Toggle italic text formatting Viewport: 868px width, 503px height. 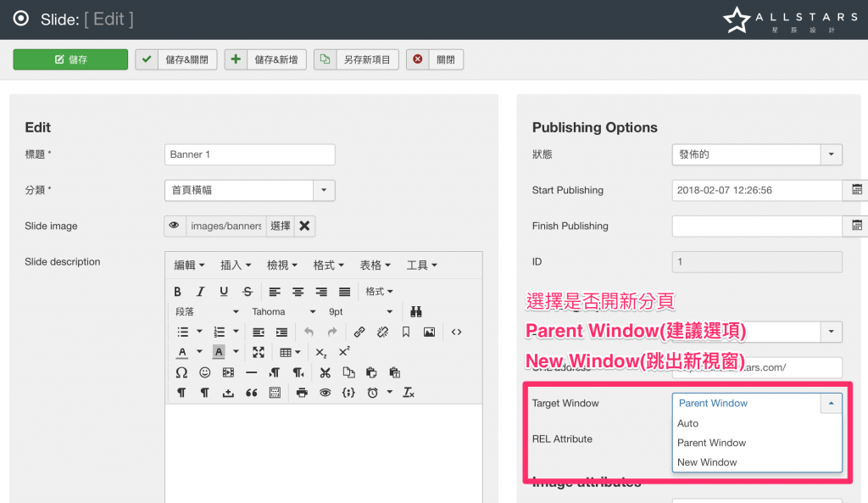click(x=201, y=291)
